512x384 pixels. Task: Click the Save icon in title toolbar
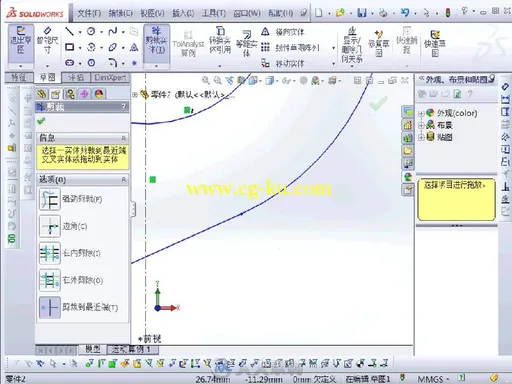click(x=362, y=13)
